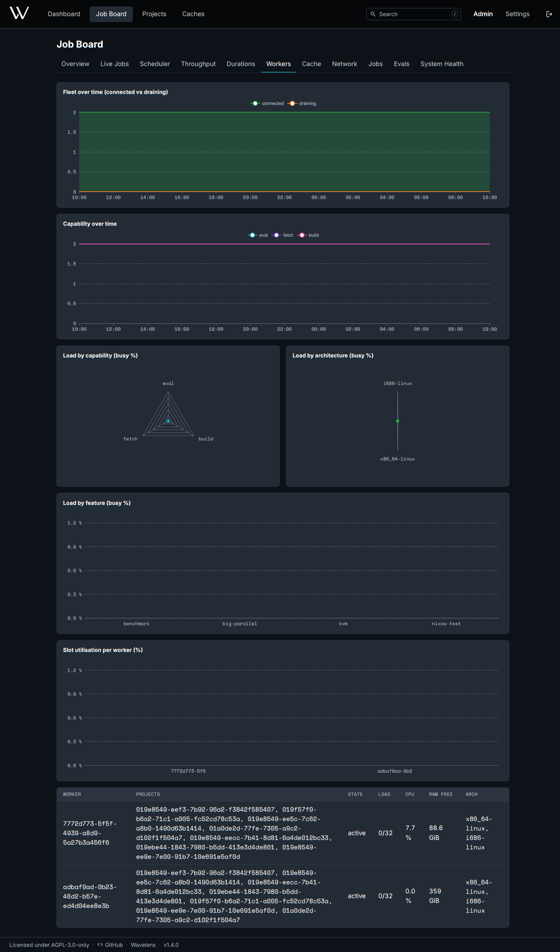560x952 pixels.
Task: Click the logout icon in the header
Action: (549, 14)
